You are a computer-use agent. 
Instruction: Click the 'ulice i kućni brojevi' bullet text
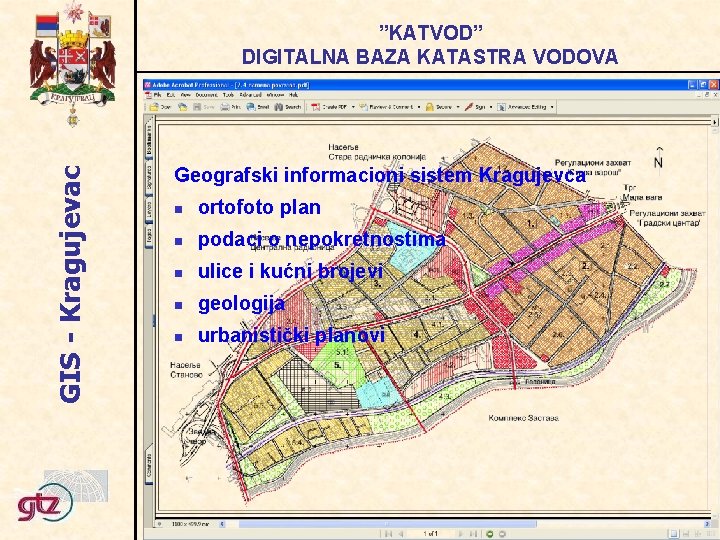point(290,271)
